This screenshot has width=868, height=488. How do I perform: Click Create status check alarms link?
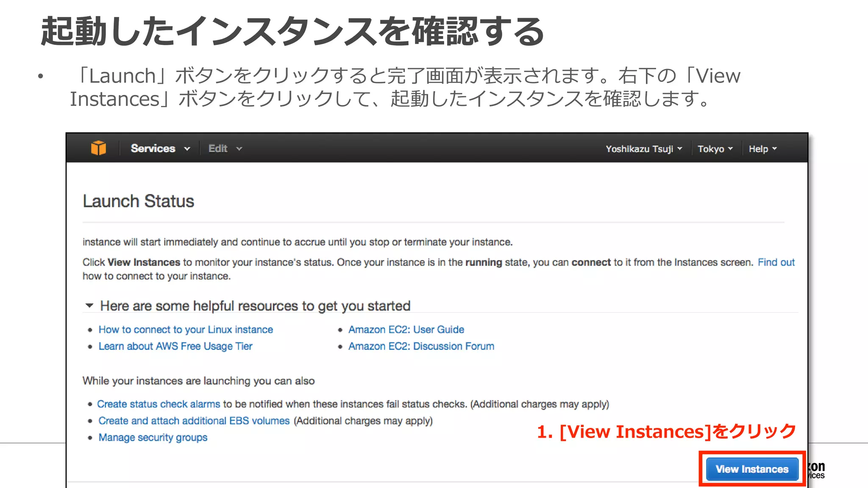[x=159, y=404]
